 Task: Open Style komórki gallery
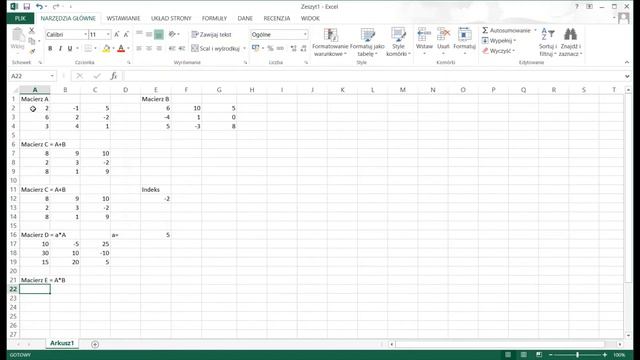(x=398, y=42)
